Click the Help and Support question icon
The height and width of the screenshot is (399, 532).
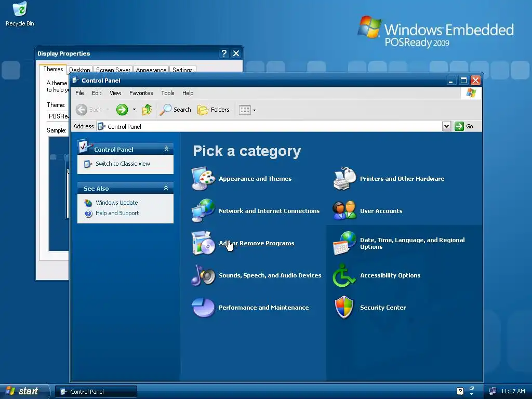tap(88, 214)
